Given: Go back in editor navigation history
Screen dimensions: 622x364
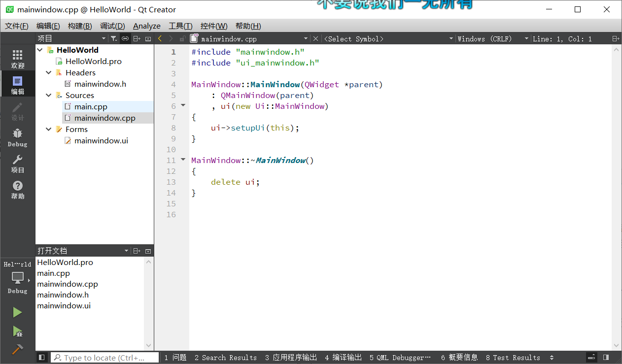Looking at the screenshot, I should [x=160, y=38].
